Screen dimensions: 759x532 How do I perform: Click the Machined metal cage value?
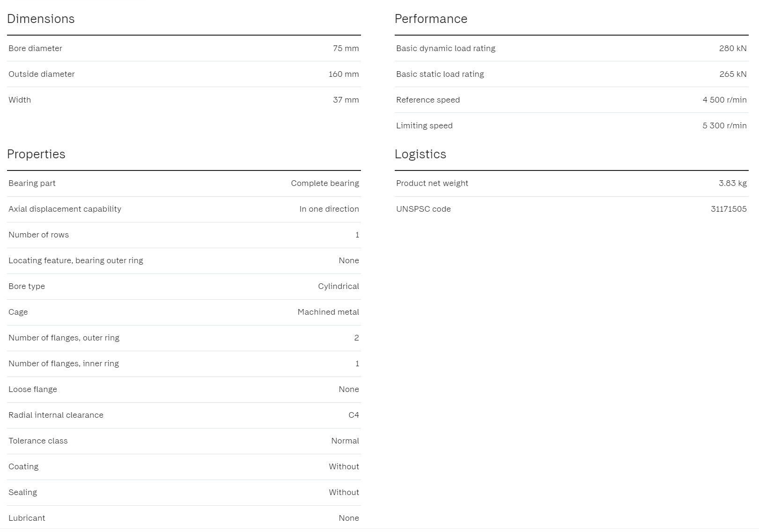(328, 312)
